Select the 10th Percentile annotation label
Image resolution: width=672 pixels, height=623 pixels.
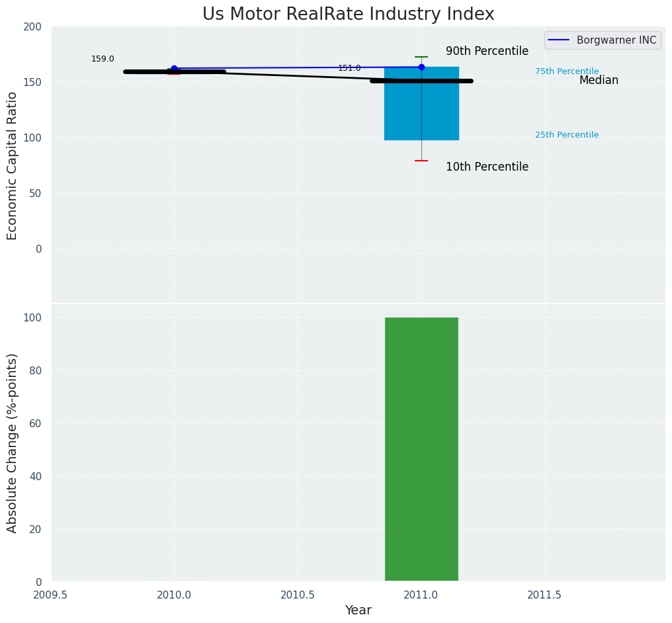(487, 167)
